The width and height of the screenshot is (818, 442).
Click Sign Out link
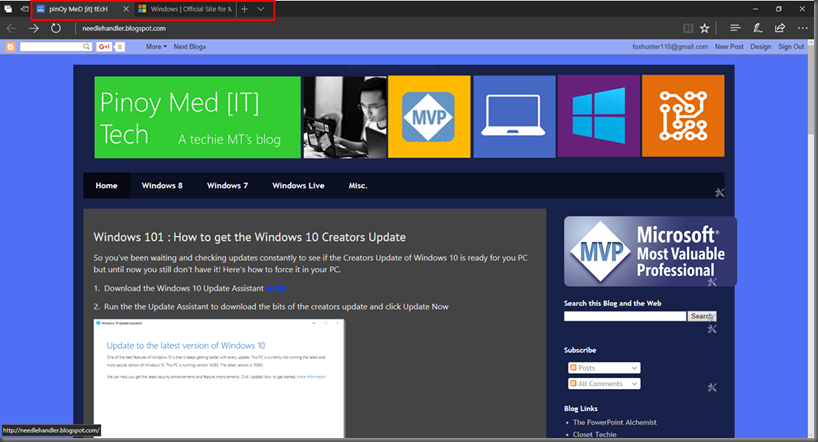[x=791, y=46]
